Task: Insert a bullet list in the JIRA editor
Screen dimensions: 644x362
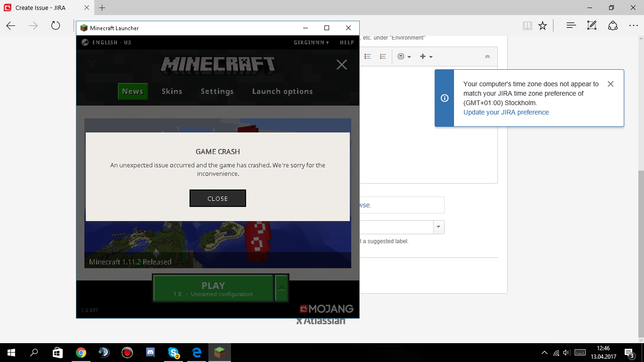Action: [x=368, y=57]
